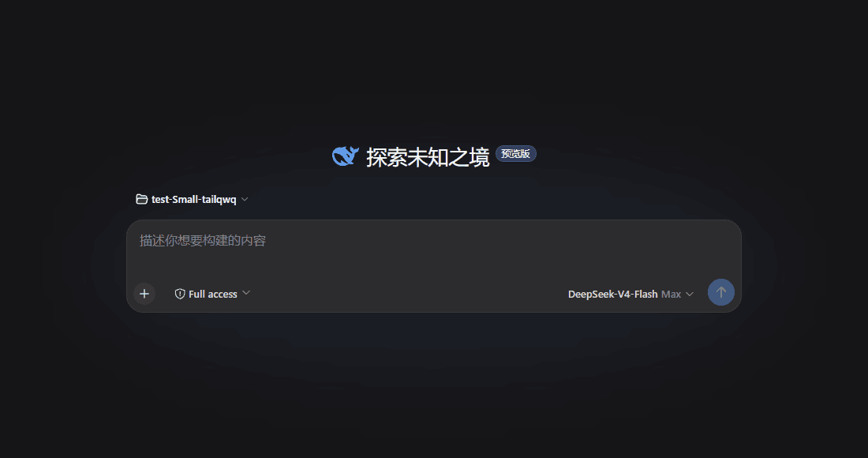Viewport: 868px width, 458px height.
Task: Click the Max effort label
Action: [x=671, y=294]
